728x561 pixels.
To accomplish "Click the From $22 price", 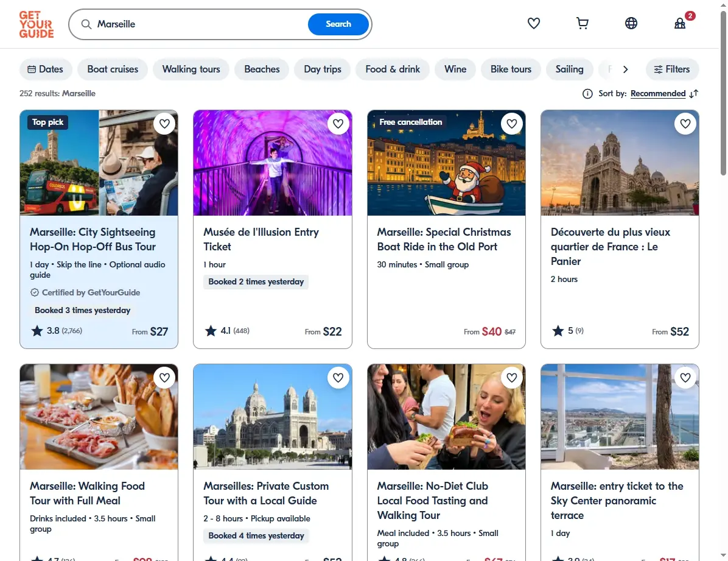I will 323,331.
